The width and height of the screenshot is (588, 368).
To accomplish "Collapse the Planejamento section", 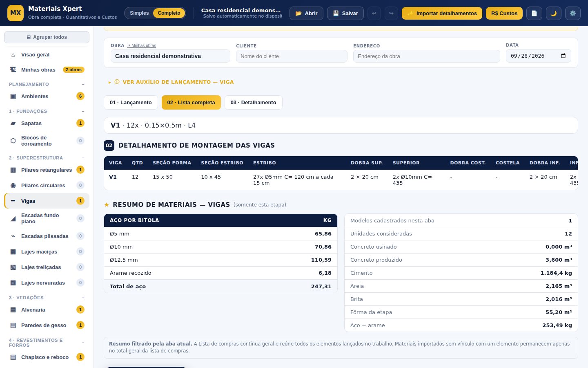I will pos(83,84).
